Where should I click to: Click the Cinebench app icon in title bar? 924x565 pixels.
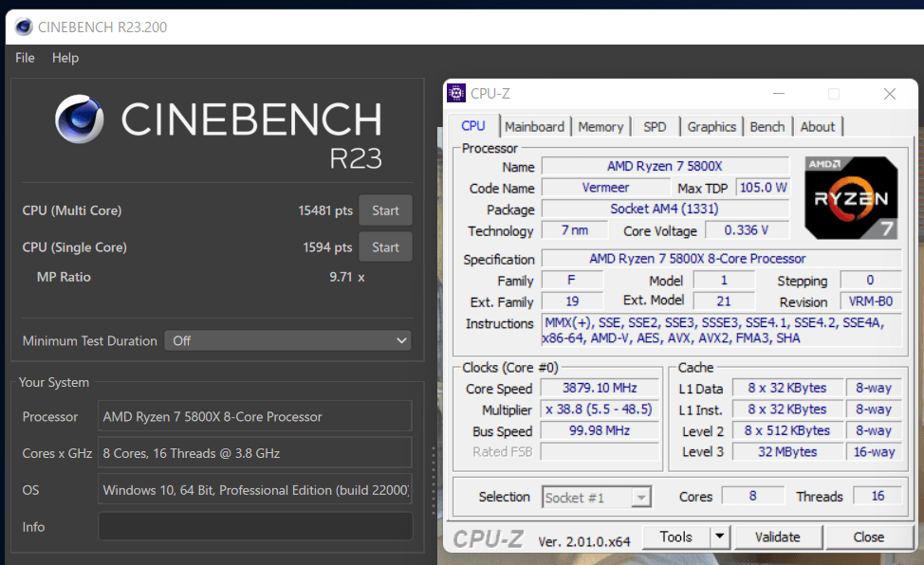24,27
